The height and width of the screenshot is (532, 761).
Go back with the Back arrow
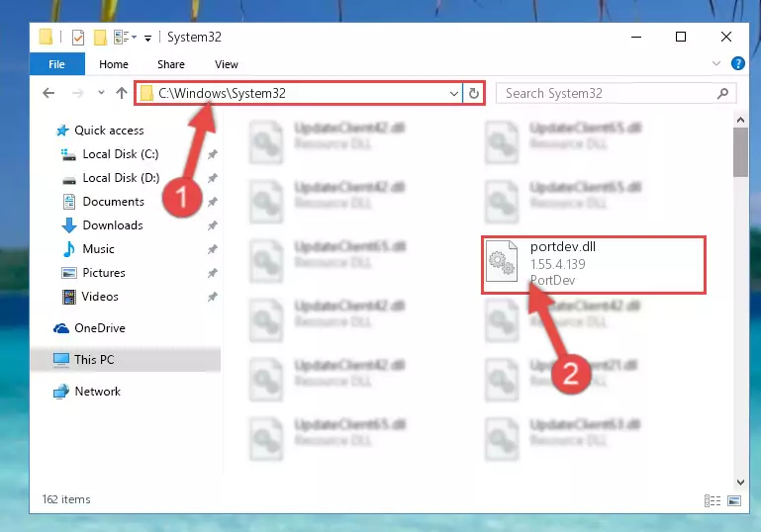[x=48, y=93]
